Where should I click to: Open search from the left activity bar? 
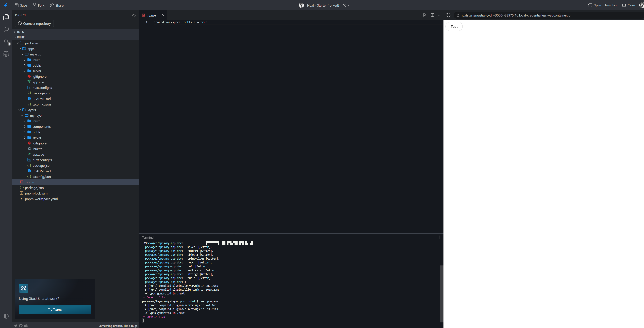click(x=6, y=29)
